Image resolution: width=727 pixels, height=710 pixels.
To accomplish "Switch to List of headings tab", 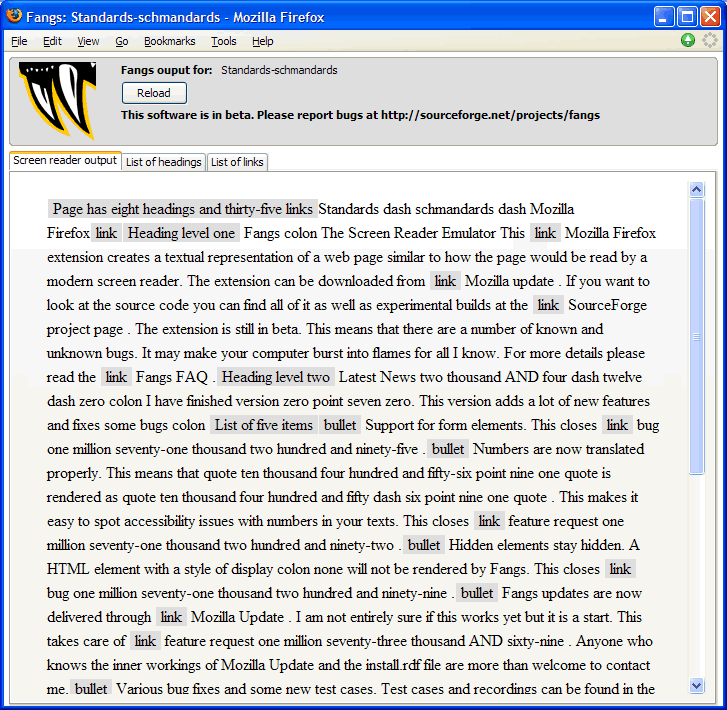I will [x=164, y=162].
